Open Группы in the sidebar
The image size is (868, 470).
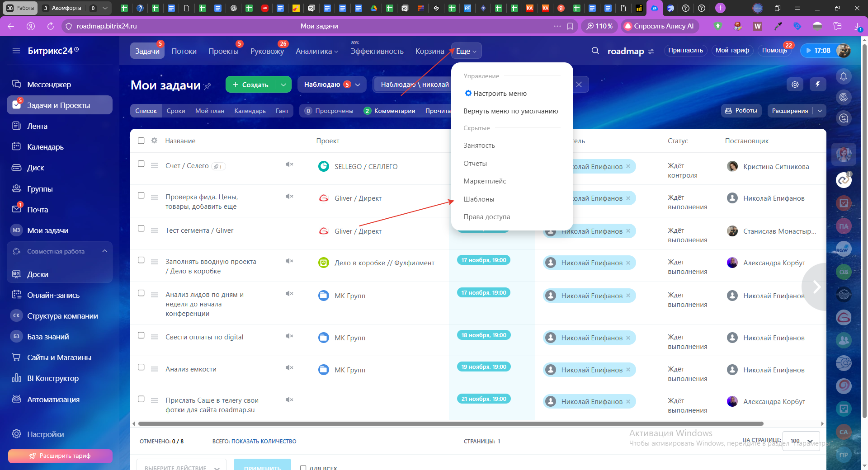(x=40, y=189)
